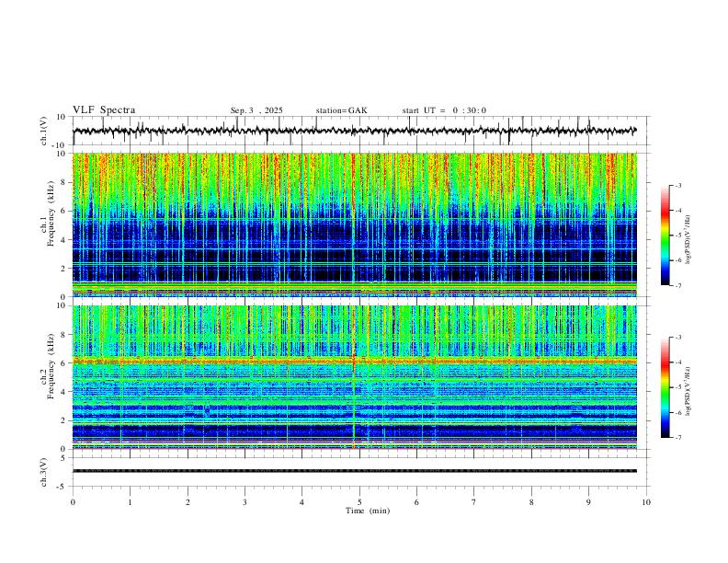Click the "VLF Spectra" title text
Image resolution: width=728 pixels, height=563 pixels.
[104, 110]
